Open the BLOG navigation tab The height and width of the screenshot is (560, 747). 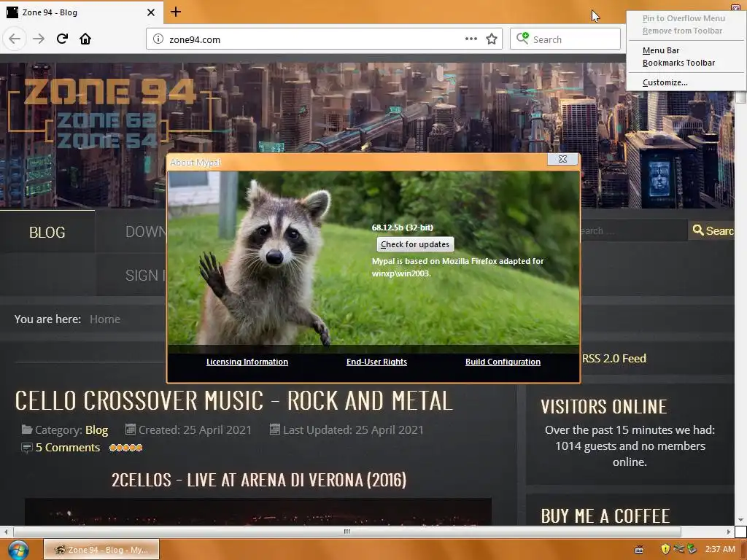coord(47,232)
